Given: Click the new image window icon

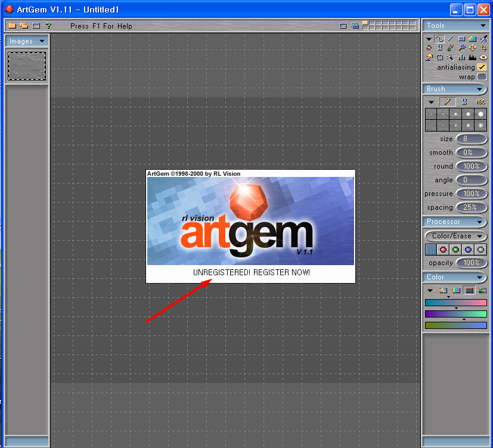Looking at the screenshot, I should coord(36,26).
